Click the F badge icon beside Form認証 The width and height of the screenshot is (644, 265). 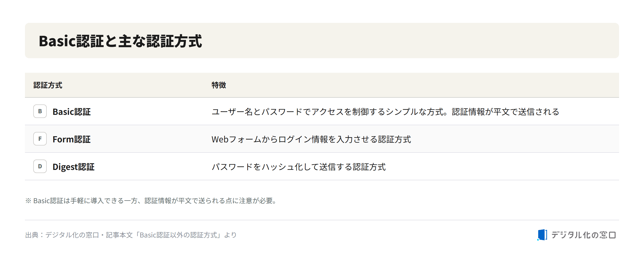(40, 139)
